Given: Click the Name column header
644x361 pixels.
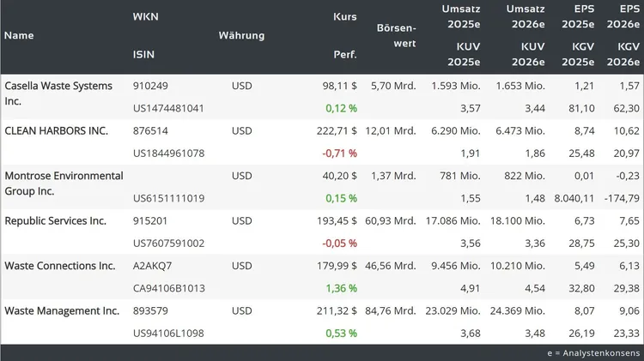Looking at the screenshot, I should (19, 35).
